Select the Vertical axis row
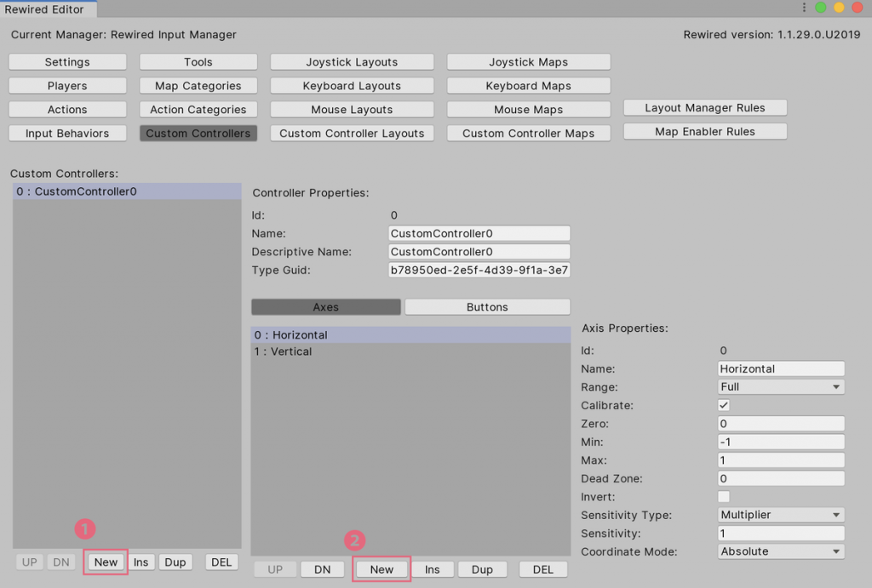The width and height of the screenshot is (872, 588). coord(411,351)
